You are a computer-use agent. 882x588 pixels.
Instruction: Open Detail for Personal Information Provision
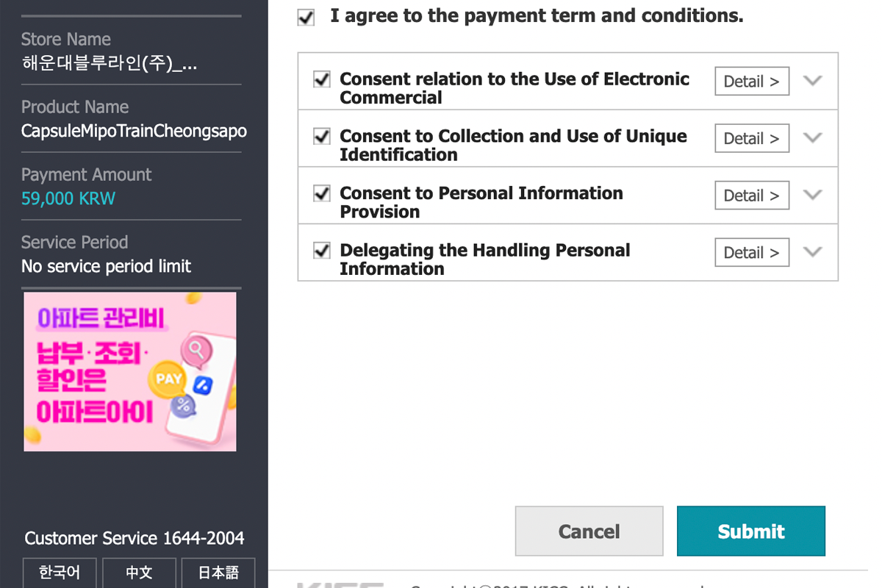tap(751, 196)
